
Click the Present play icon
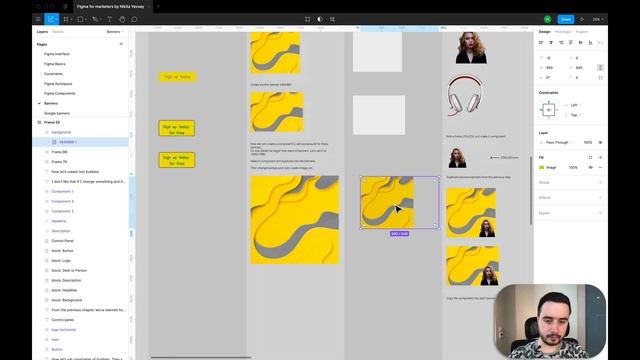tap(582, 19)
